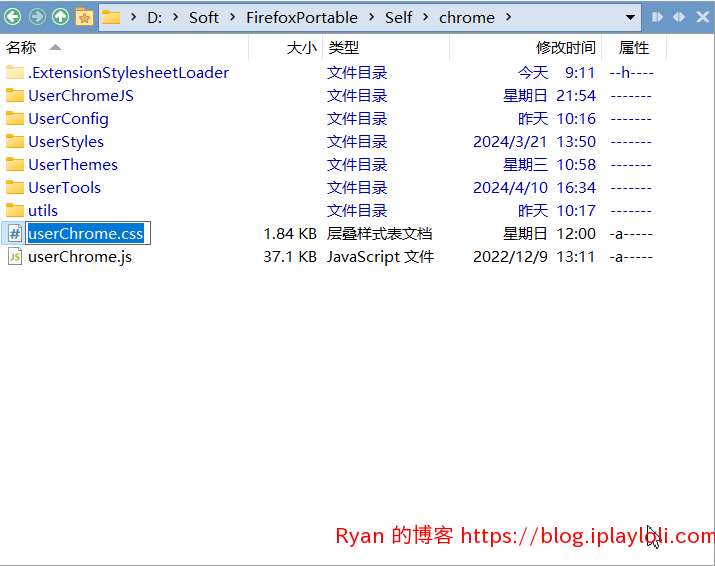Select the UserChromeJS folder name
Screen dimensions: 715x566
point(81,96)
